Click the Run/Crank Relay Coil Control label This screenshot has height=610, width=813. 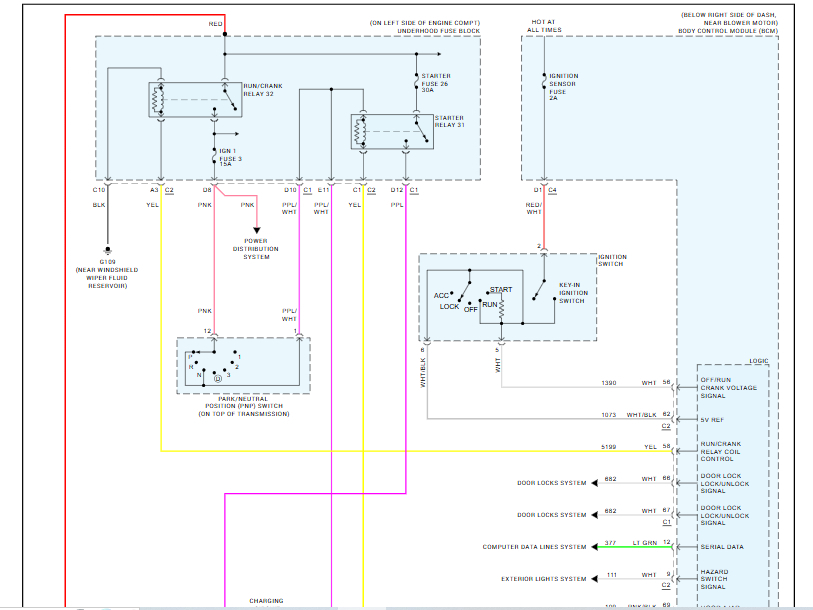721,451
